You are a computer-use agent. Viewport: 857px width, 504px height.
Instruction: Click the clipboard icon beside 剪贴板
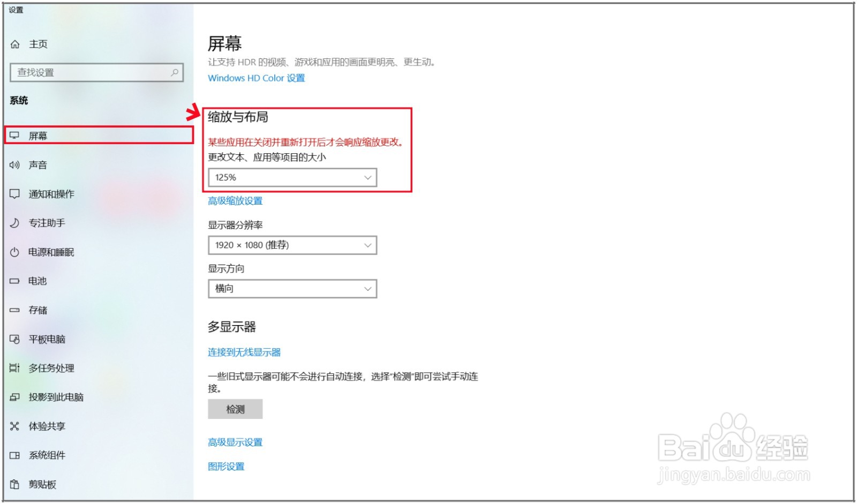click(x=15, y=484)
